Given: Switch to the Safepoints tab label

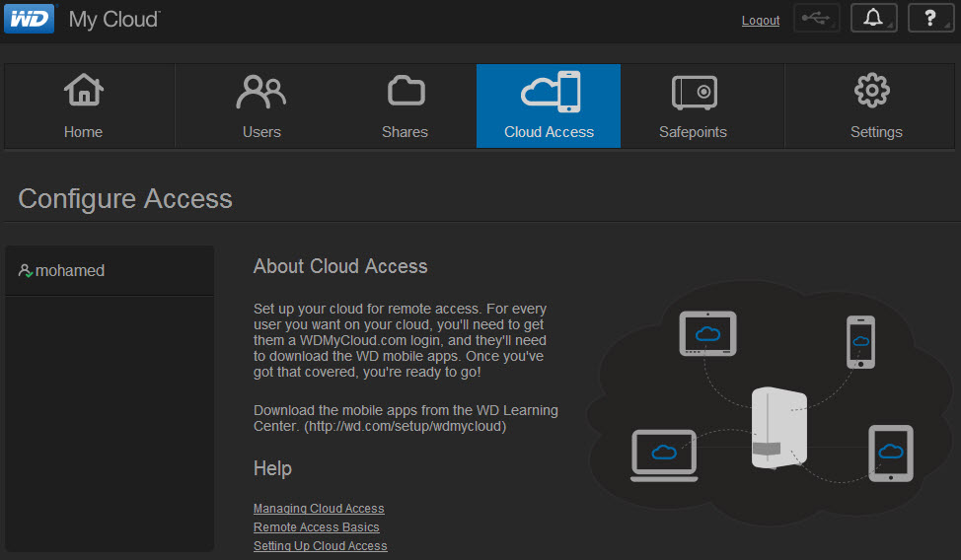Looking at the screenshot, I should click(x=693, y=132).
